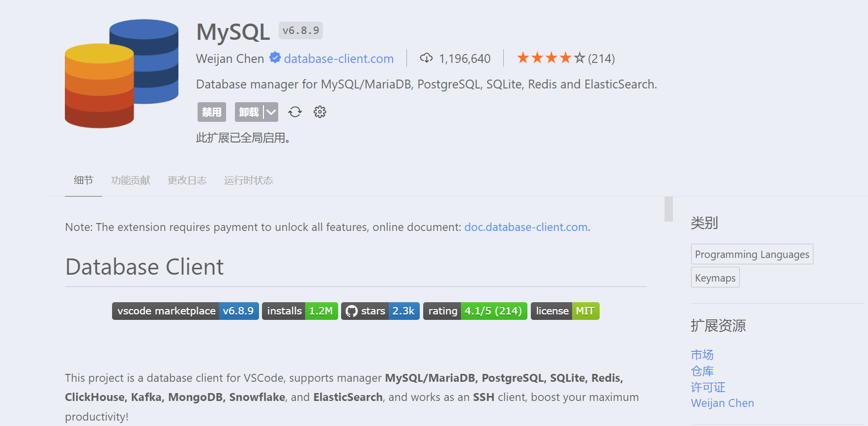Click the download cloud install count icon
The image size is (868, 426).
tap(426, 58)
